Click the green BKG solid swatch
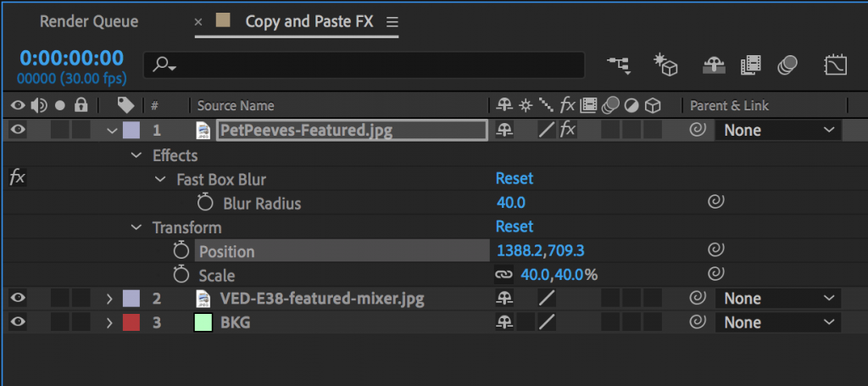This screenshot has height=386, width=868. (x=203, y=322)
